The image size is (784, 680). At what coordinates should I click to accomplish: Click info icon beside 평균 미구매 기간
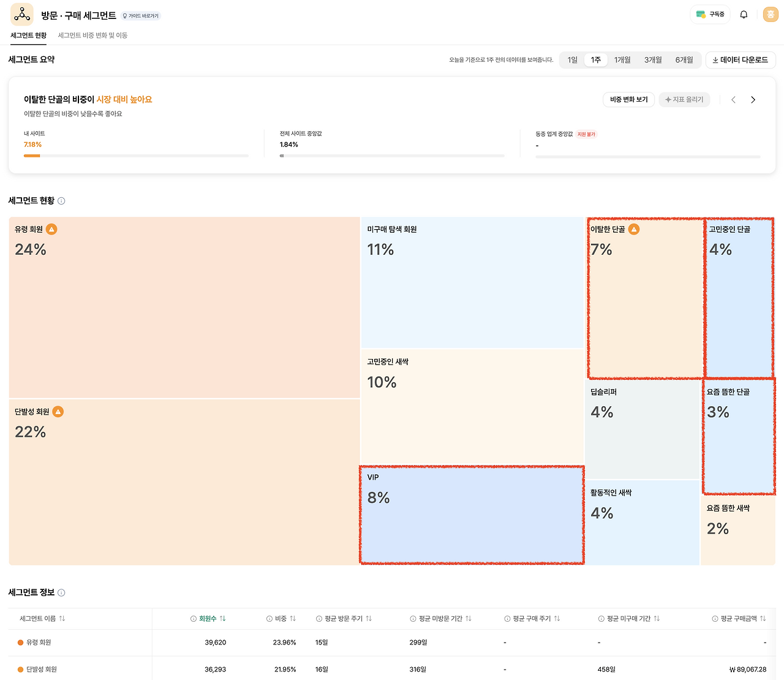[x=601, y=619]
